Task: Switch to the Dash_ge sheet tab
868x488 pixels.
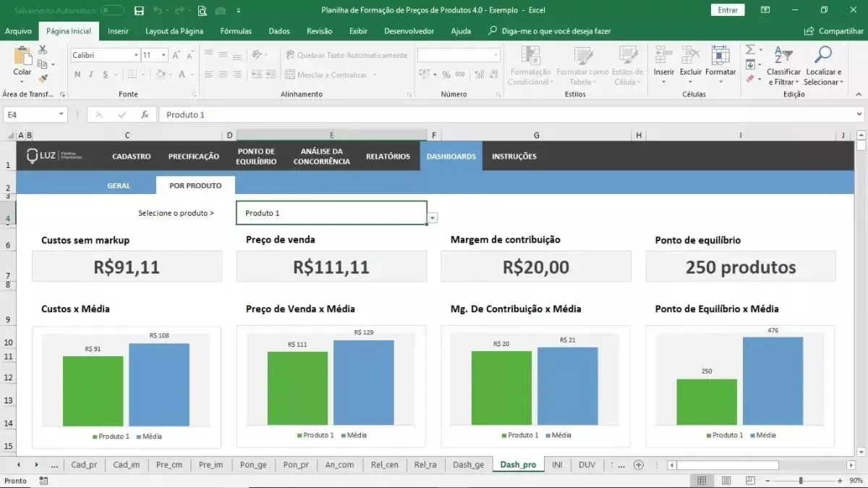Action: pyautogui.click(x=468, y=465)
